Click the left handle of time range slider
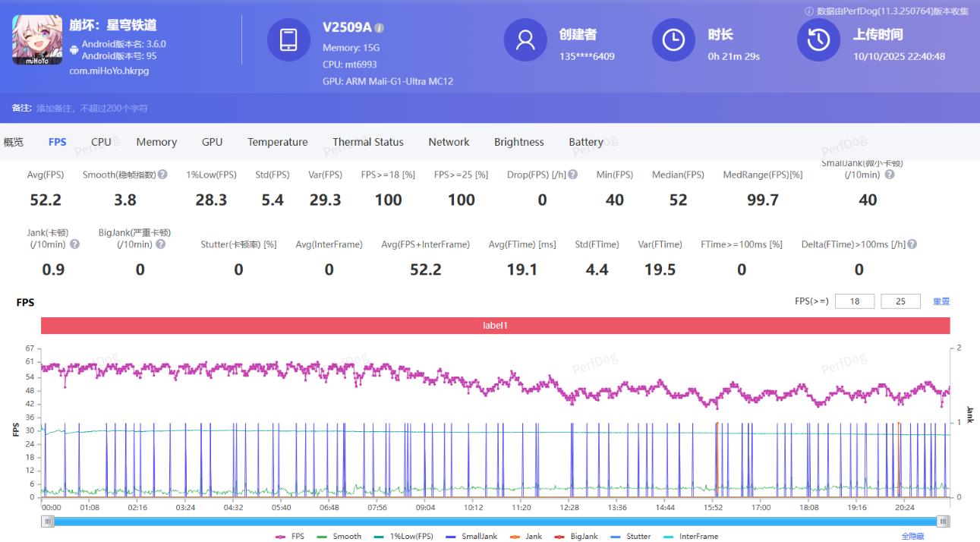This screenshot has height=542, width=980. point(48,522)
